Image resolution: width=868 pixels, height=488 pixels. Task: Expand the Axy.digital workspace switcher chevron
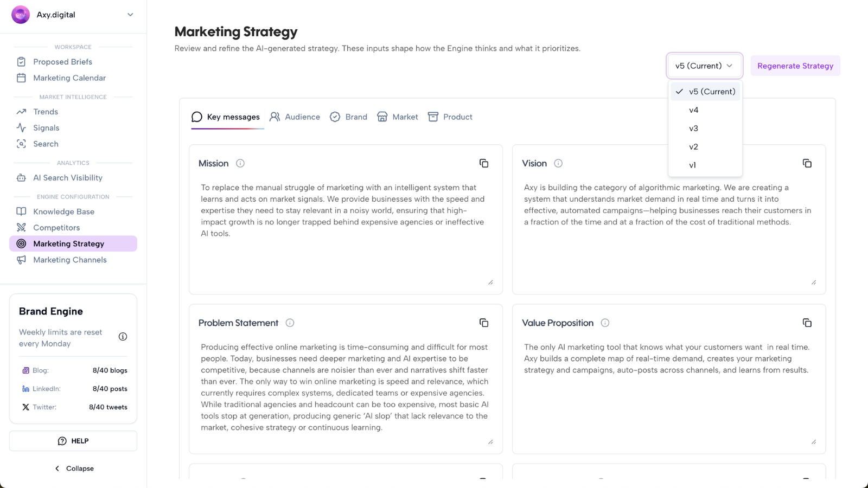(130, 15)
